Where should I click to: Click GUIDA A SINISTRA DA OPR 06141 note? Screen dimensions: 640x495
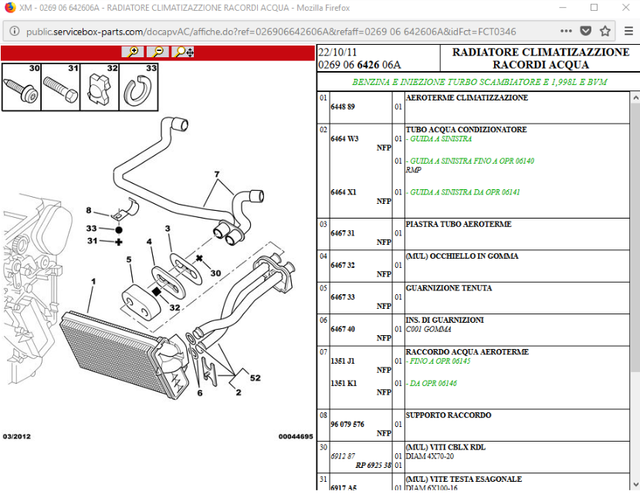tap(465, 192)
